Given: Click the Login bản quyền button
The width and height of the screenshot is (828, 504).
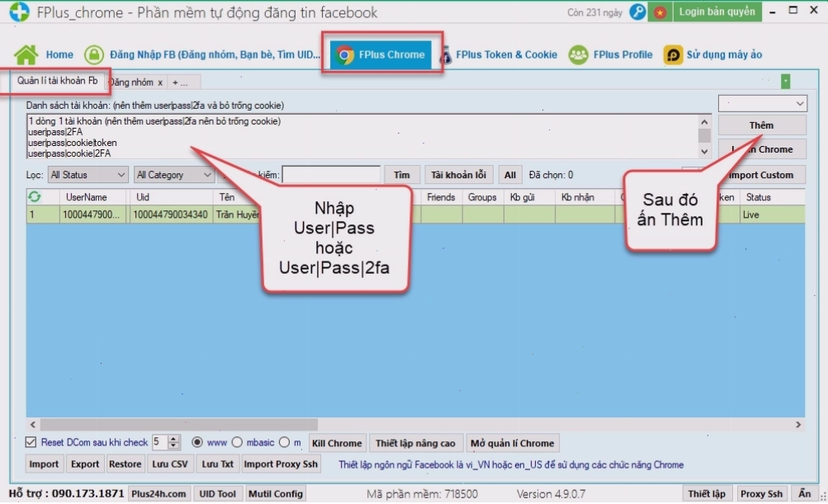Looking at the screenshot, I should [717, 12].
